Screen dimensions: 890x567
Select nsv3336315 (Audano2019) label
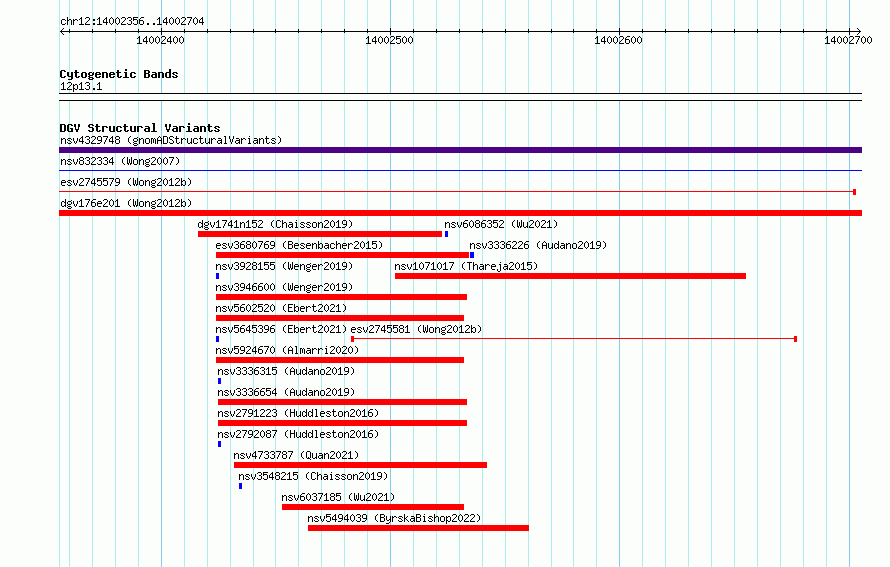pos(286,371)
